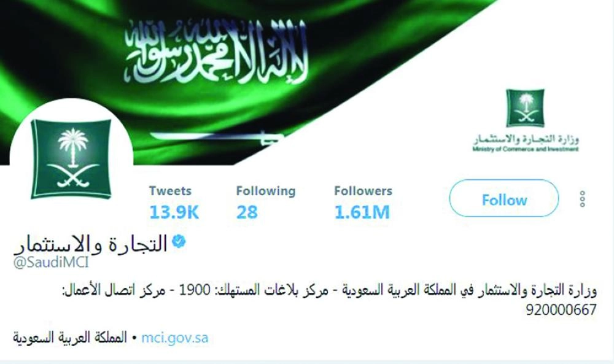Screen dimensions: 614x364
Task: Select the Arabic bio description text
Action: tap(329, 300)
